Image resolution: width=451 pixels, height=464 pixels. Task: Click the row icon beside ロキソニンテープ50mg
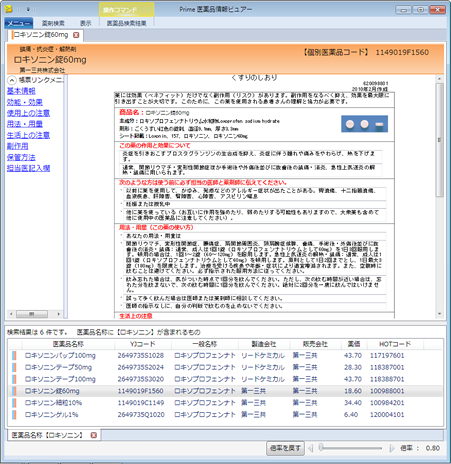click(x=14, y=367)
